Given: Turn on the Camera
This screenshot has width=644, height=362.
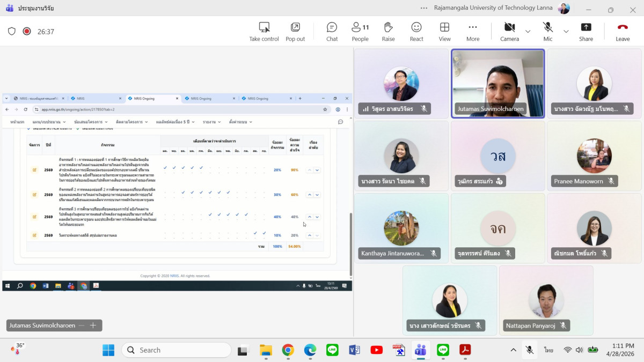Looking at the screenshot, I should (509, 32).
